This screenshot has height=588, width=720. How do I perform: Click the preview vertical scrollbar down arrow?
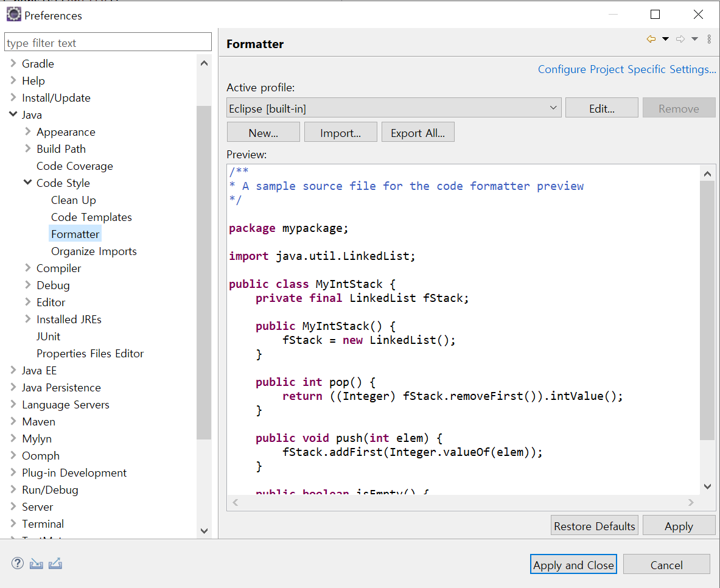(708, 486)
